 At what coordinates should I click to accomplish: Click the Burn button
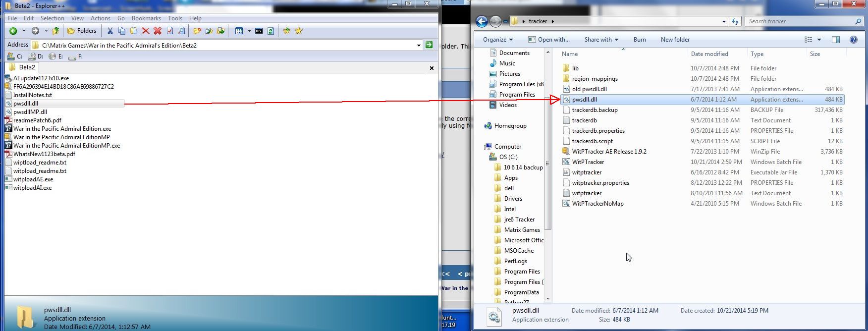pyautogui.click(x=640, y=40)
